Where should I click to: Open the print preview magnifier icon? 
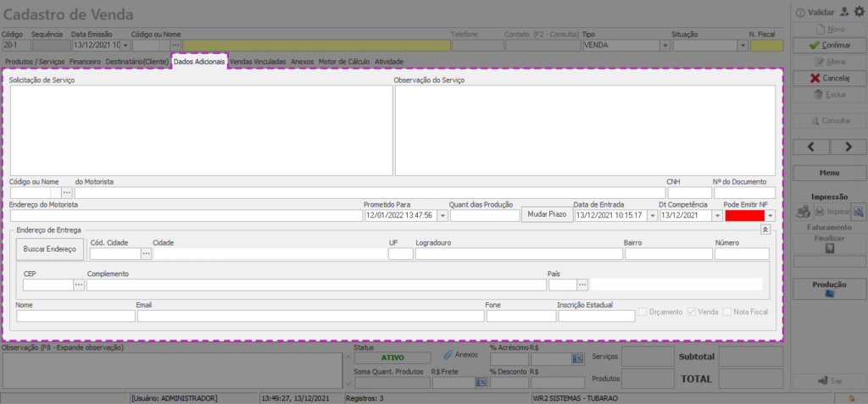(x=858, y=211)
